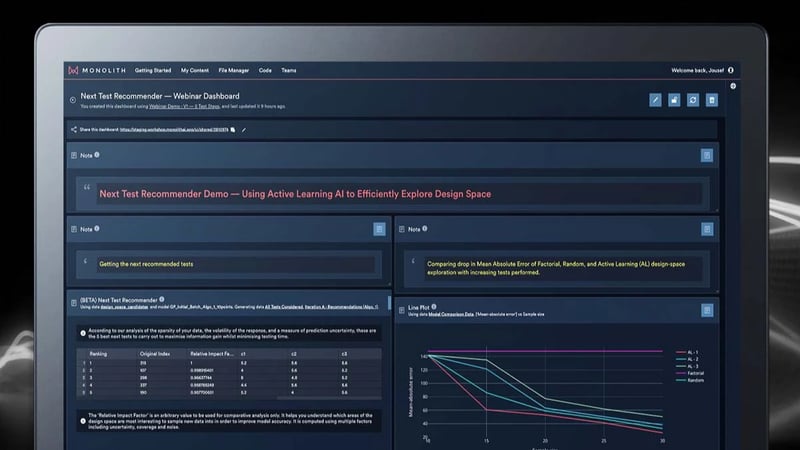The width and height of the screenshot is (800, 450).
Task: Open the Line Plot options button
Action: (x=707, y=310)
